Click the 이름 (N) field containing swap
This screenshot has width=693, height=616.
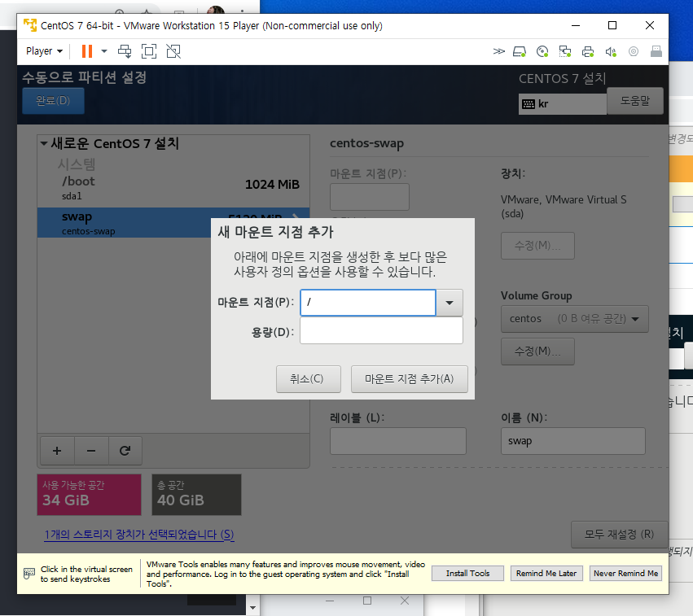click(x=572, y=441)
